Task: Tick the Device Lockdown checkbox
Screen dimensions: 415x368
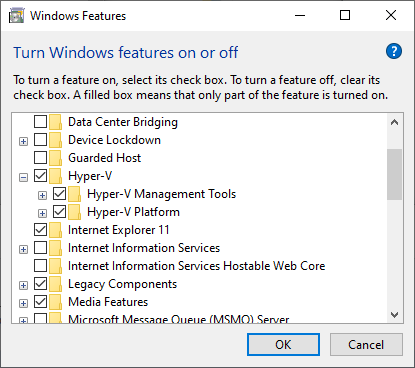Action: click(x=40, y=140)
